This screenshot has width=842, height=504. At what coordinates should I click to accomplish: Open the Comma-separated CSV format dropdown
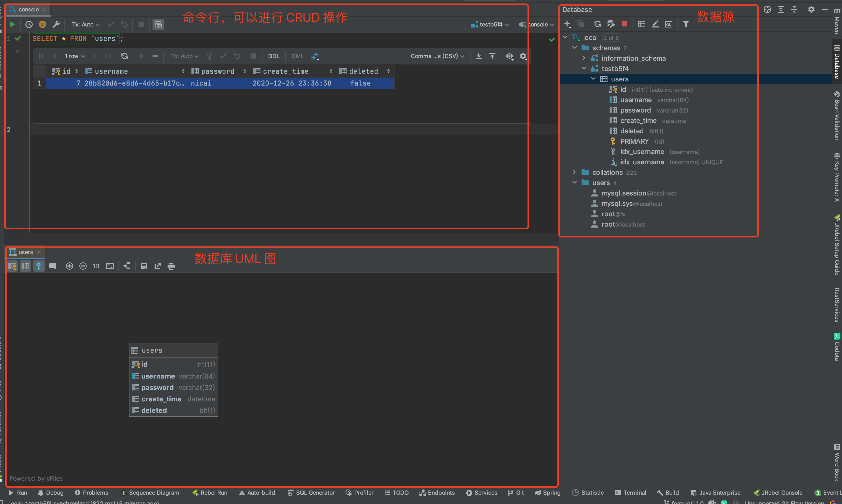tap(437, 56)
